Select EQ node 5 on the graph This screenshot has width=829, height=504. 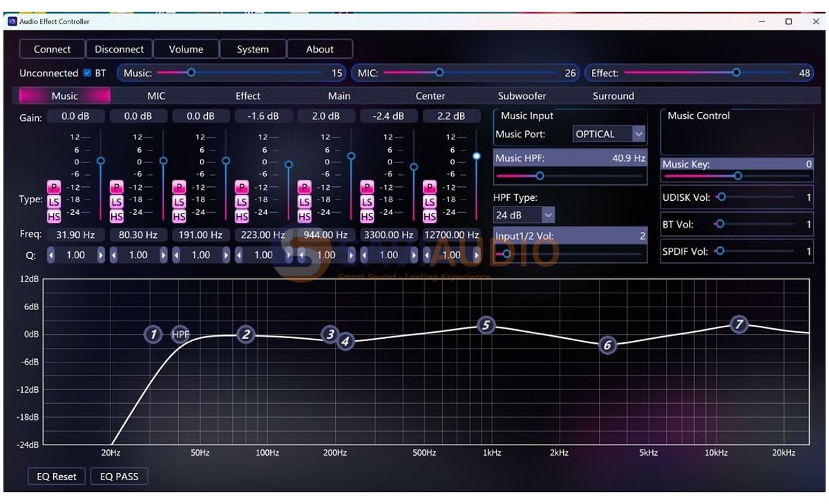[486, 325]
